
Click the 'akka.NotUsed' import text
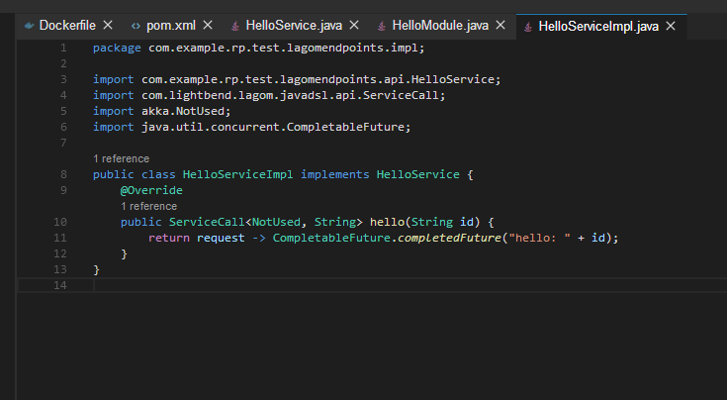pos(183,111)
